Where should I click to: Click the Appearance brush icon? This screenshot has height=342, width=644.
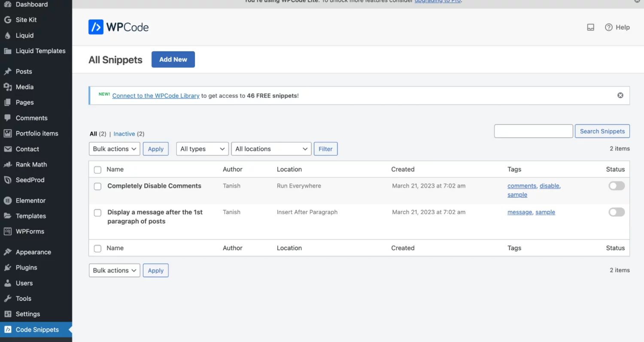point(7,252)
